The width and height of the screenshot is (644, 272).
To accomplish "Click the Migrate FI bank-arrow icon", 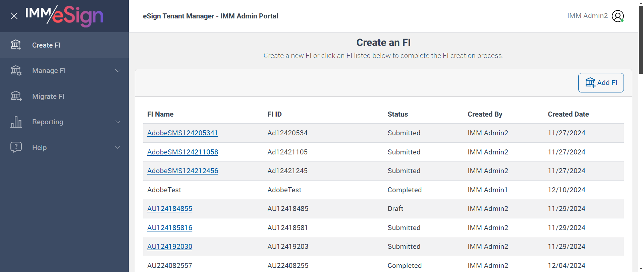I will click(x=16, y=96).
